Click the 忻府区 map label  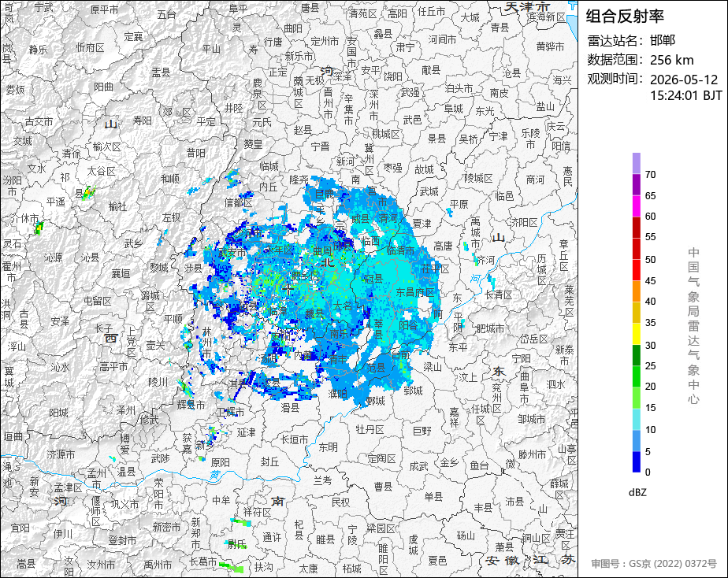pyautogui.click(x=90, y=48)
